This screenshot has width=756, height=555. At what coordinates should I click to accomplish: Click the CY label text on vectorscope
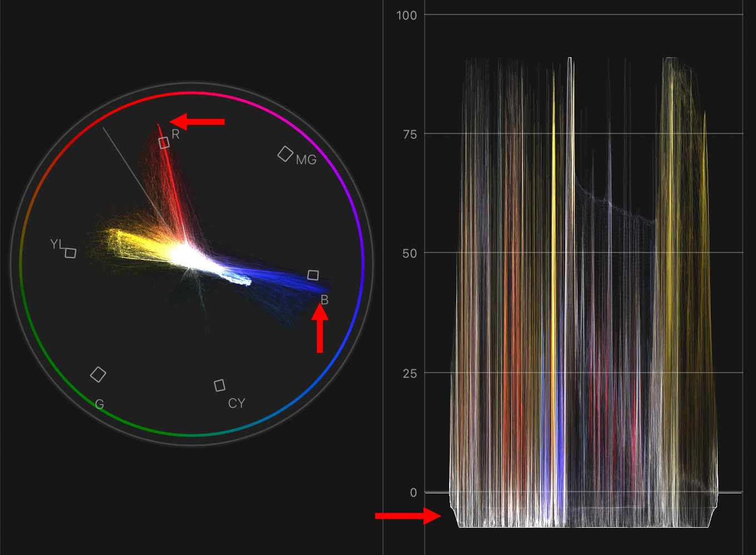click(236, 403)
